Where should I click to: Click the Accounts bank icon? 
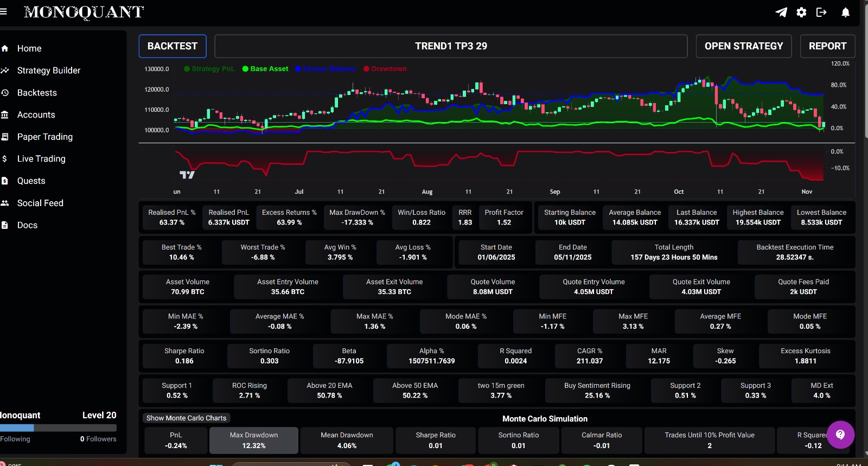5,114
